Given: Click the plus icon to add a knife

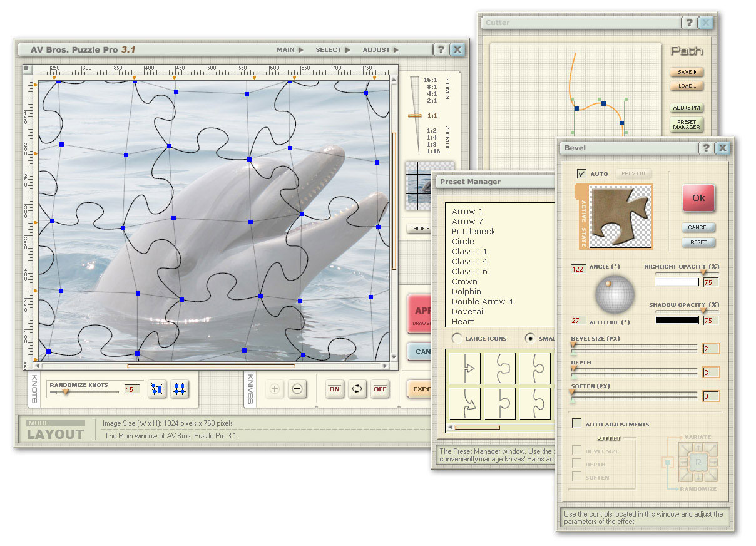Looking at the screenshot, I should click(274, 389).
